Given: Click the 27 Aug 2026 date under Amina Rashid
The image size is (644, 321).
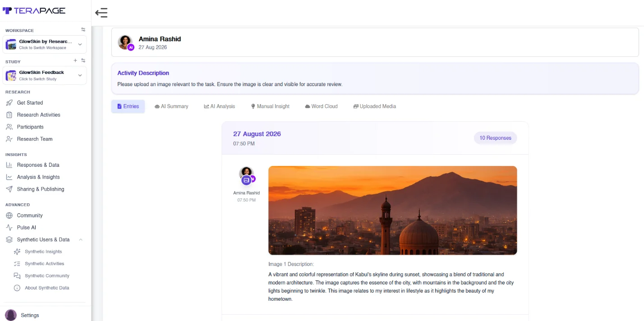Looking at the screenshot, I should click(x=153, y=47).
